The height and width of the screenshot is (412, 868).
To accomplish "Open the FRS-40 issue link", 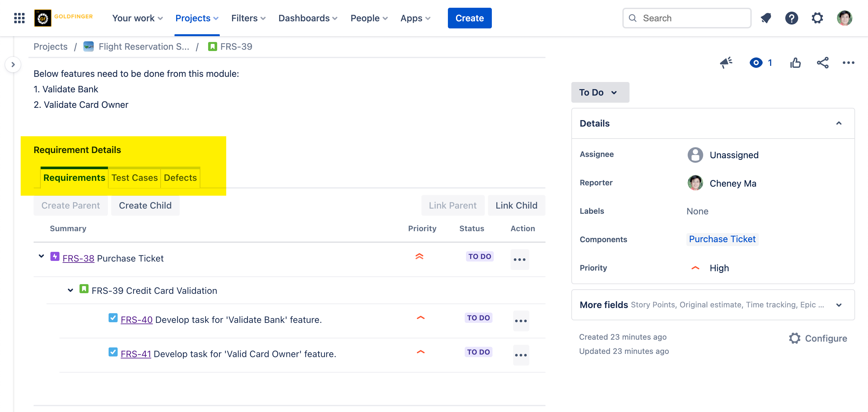I will [x=136, y=320].
